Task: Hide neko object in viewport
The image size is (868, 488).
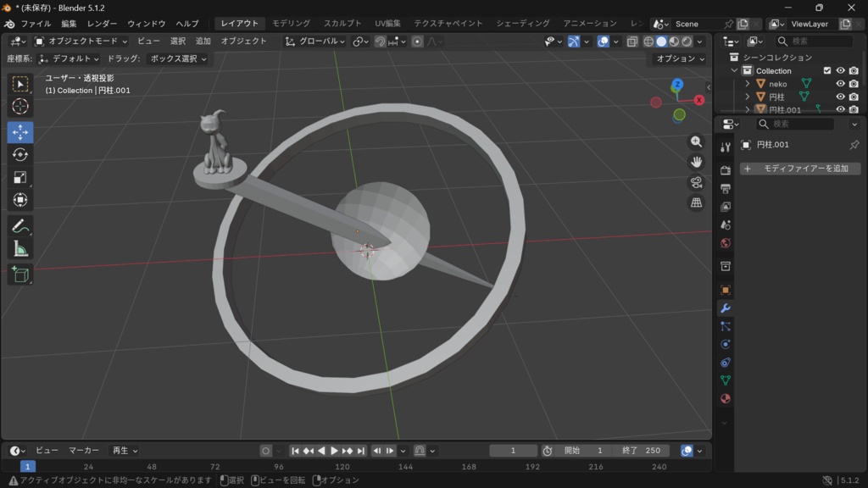Action: pos(840,84)
